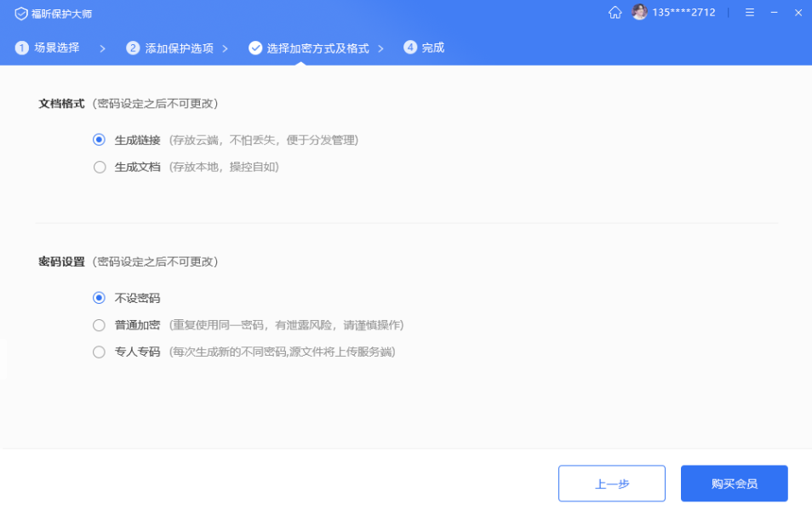Click the step 4 number circle icon
The width and height of the screenshot is (812, 515).
410,48
